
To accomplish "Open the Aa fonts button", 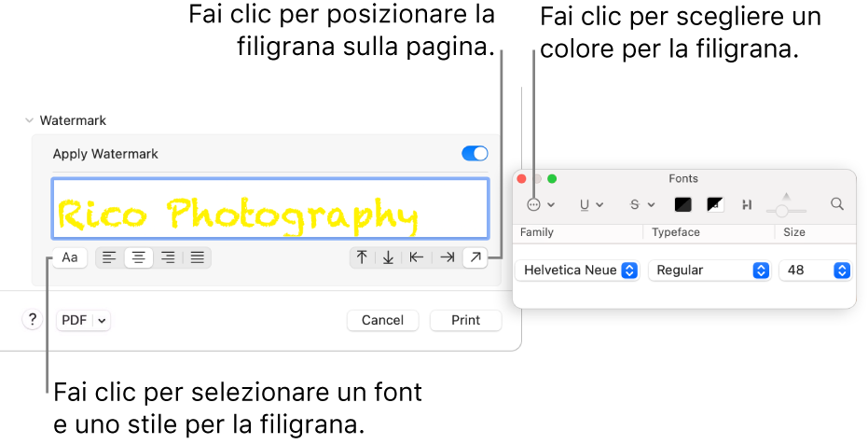I will pyautogui.click(x=70, y=257).
